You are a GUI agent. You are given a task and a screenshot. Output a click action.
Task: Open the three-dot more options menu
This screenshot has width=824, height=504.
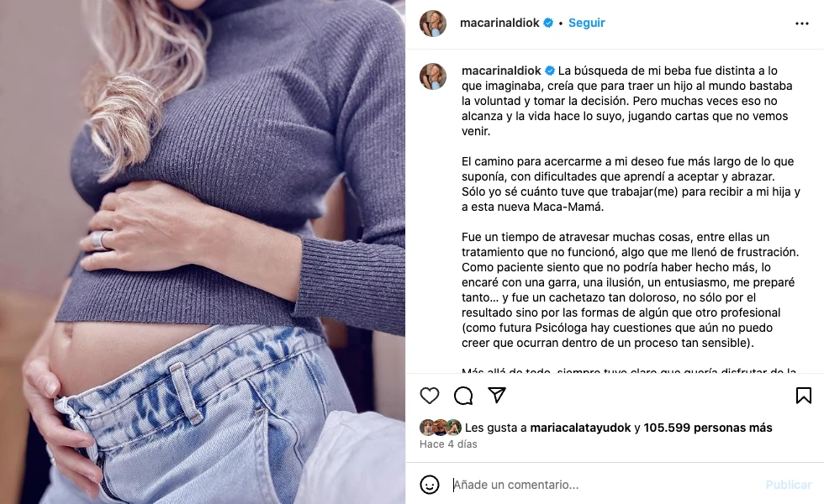click(802, 24)
